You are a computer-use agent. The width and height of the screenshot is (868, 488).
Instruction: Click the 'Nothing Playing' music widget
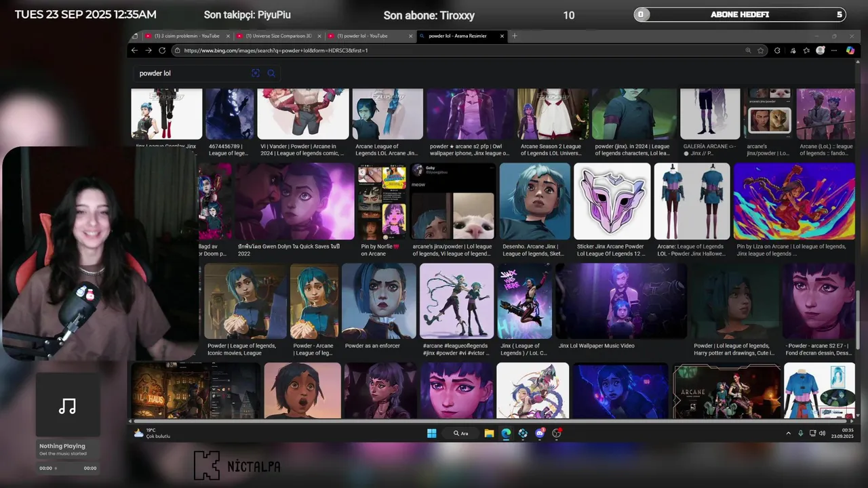tap(68, 450)
